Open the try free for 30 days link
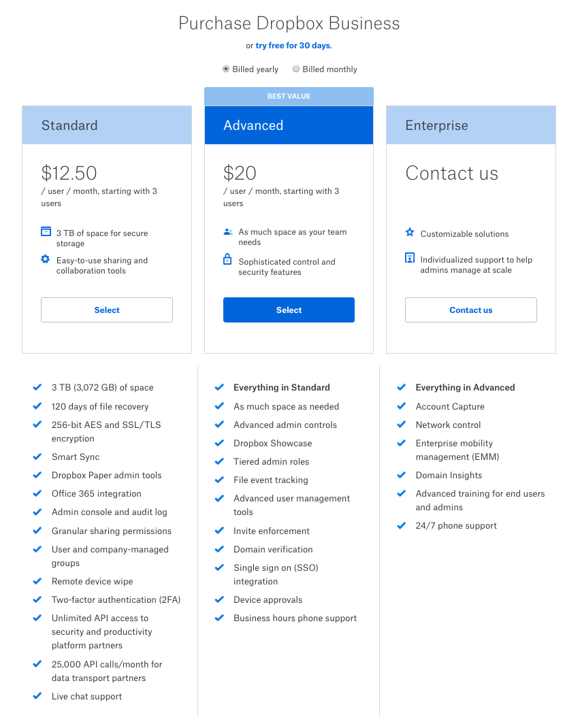Screen dimensions: 580x728 (293, 45)
